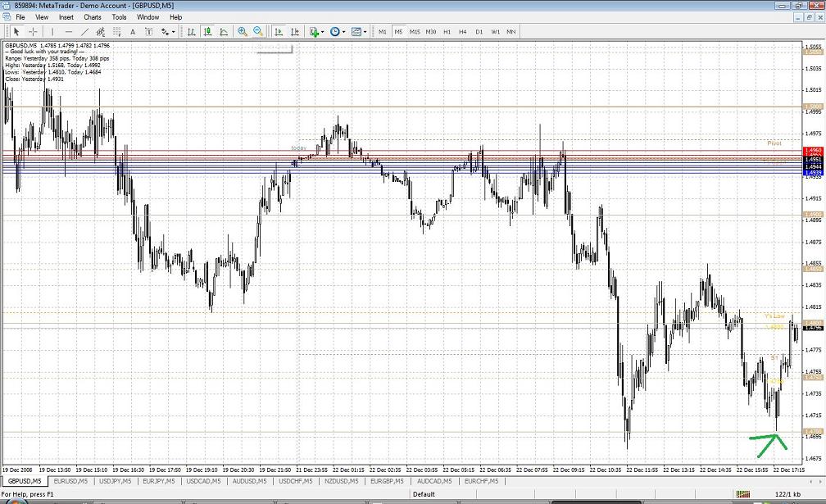Screen dimensions: 826x504
Task: Click the 1.4960 red price label
Action: tap(814, 151)
